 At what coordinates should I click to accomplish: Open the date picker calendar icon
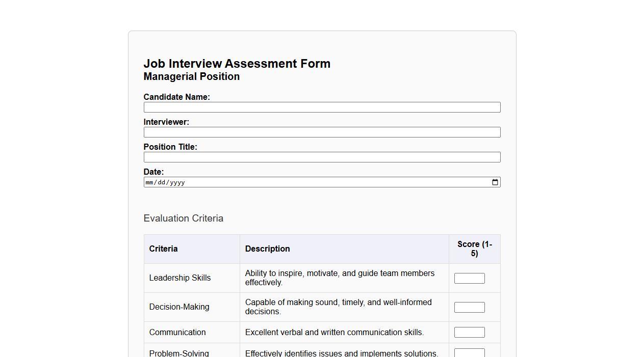[495, 182]
